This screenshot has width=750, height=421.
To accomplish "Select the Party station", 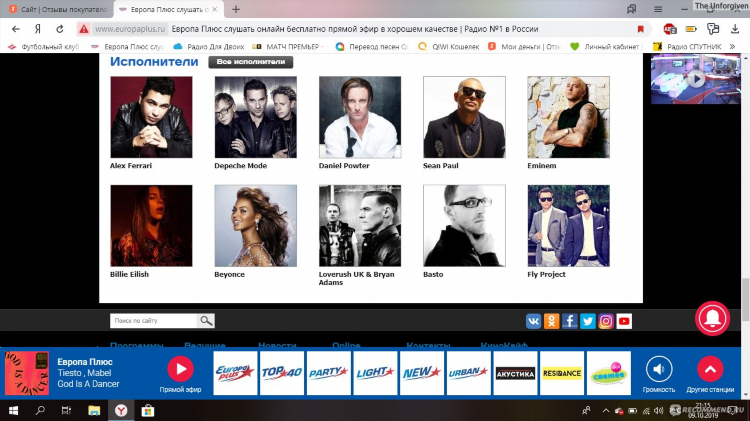I will (329, 373).
